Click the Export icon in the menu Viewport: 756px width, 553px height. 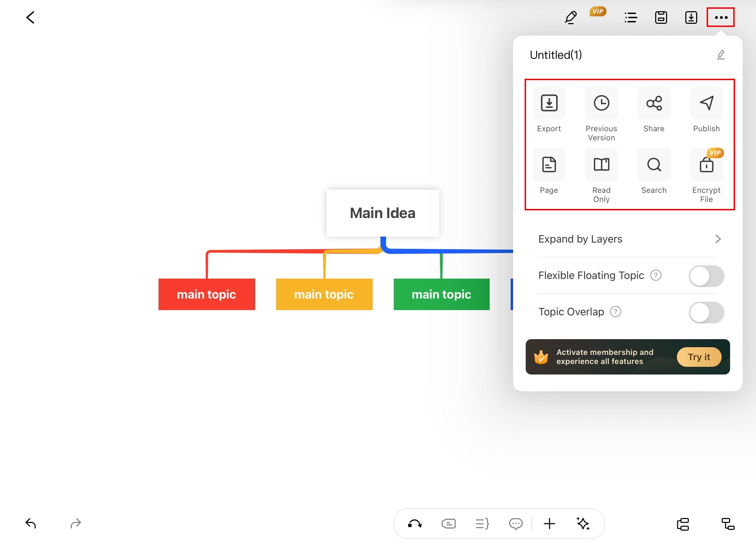tap(549, 103)
